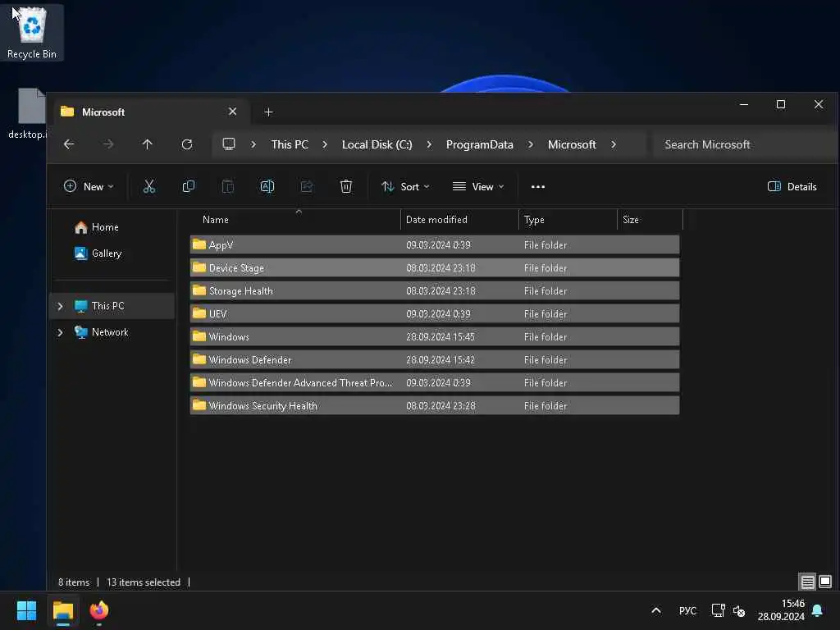Screen dimensions: 840x630
Task: Refresh the current folder view
Action: click(x=186, y=144)
